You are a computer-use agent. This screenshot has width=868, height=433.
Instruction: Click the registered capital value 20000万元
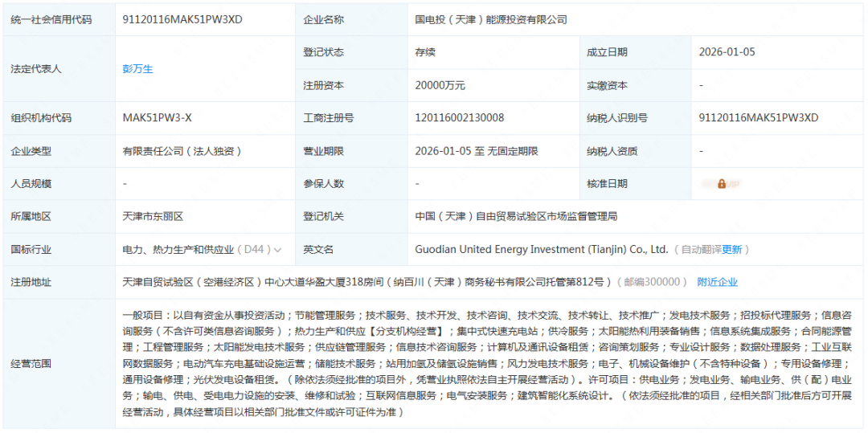[440, 85]
